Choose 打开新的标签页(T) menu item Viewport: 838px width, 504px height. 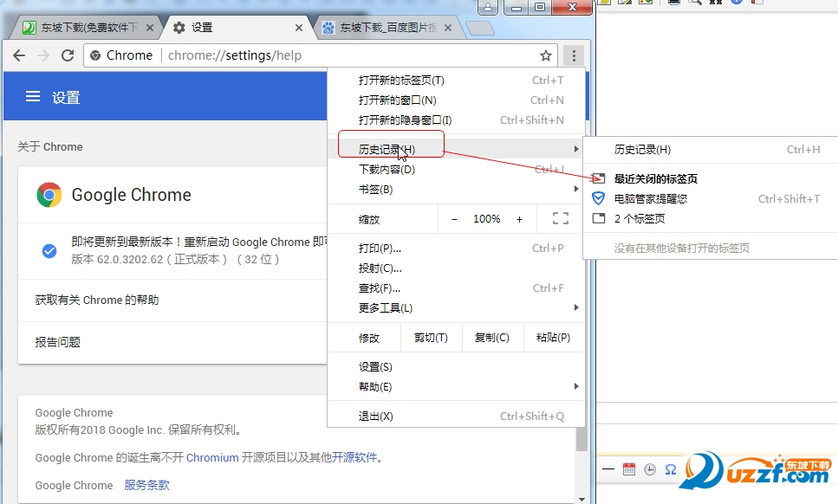point(456,80)
